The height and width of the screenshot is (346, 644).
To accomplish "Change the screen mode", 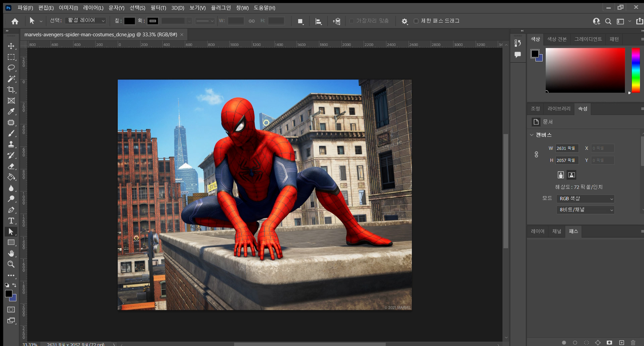I will pyautogui.click(x=11, y=321).
